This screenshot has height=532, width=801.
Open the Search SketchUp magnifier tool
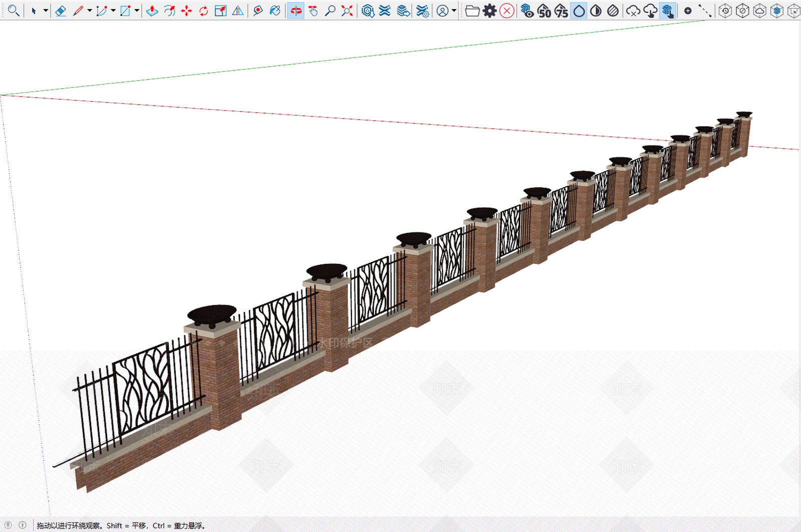pos(14,11)
